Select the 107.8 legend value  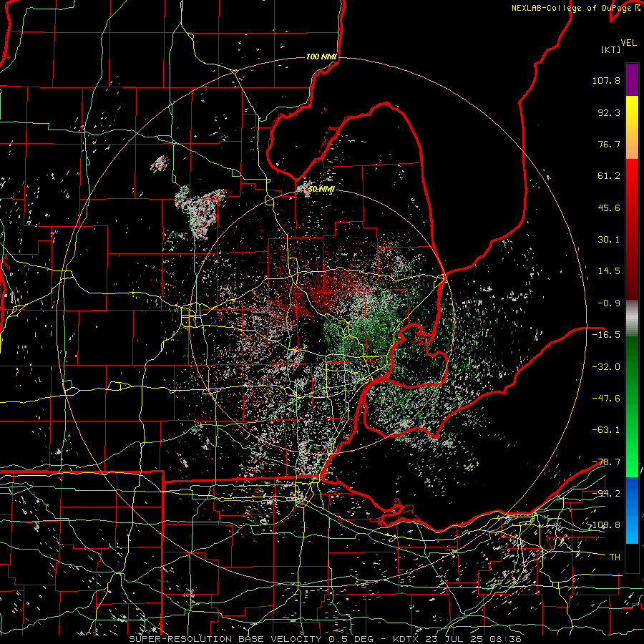[x=606, y=80]
